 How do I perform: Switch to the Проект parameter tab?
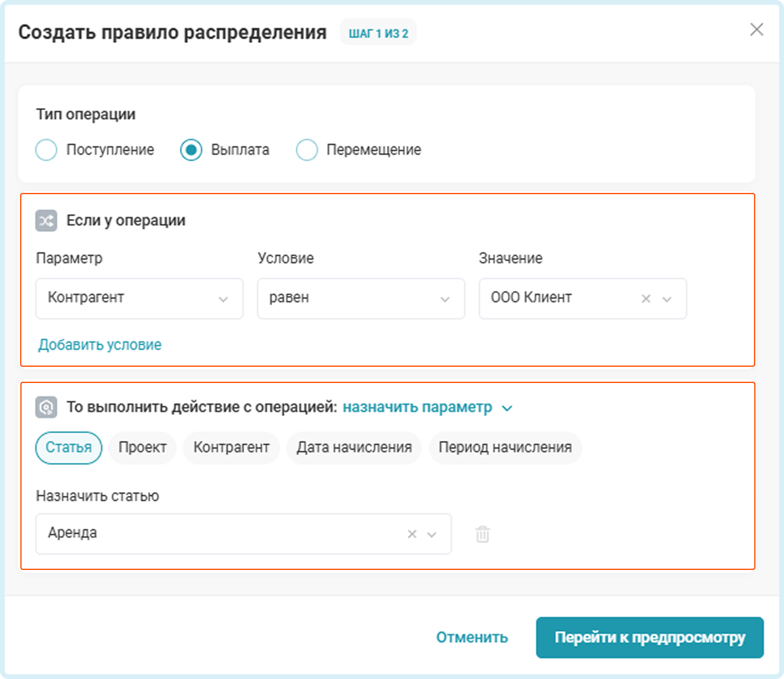pos(143,447)
